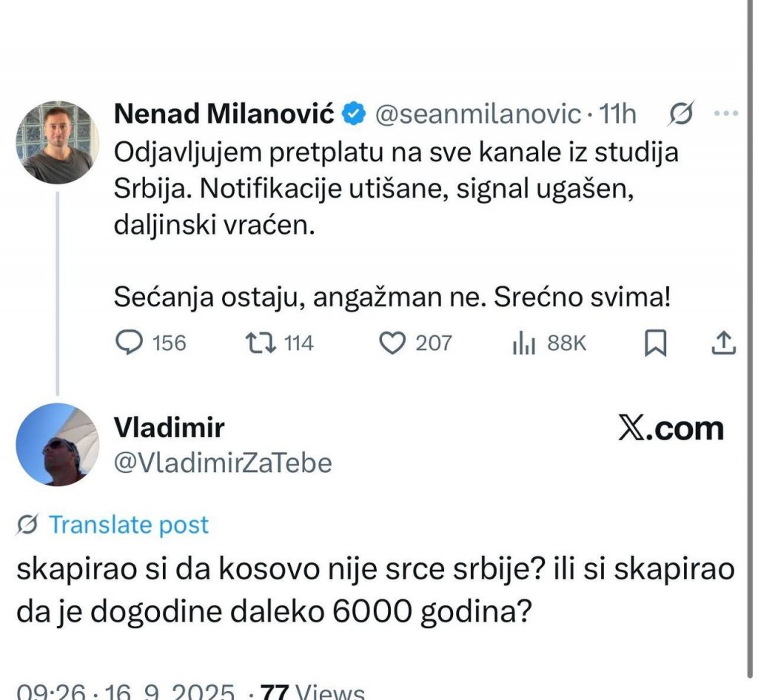
Task: Open the three-dot more options menu
Action: (728, 112)
